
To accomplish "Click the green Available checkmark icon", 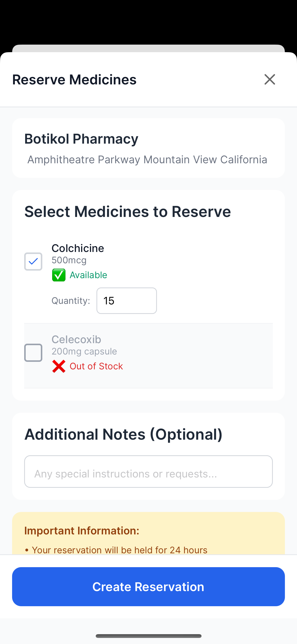I will 59,275.
